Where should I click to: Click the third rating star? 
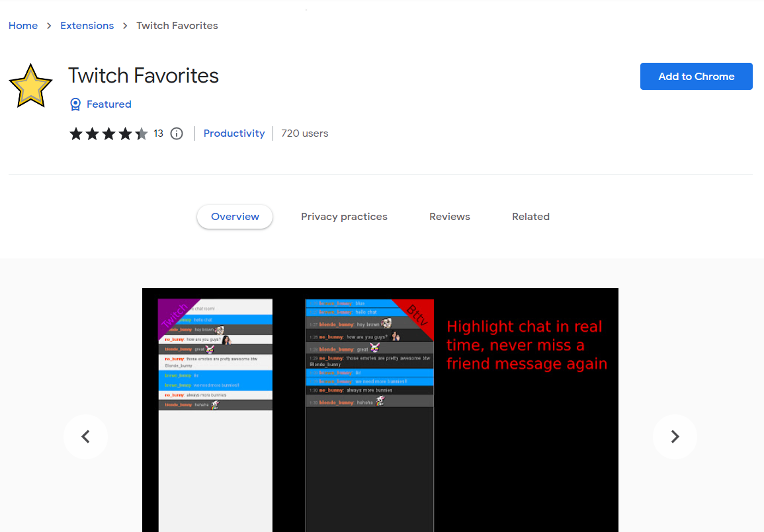[x=108, y=133]
